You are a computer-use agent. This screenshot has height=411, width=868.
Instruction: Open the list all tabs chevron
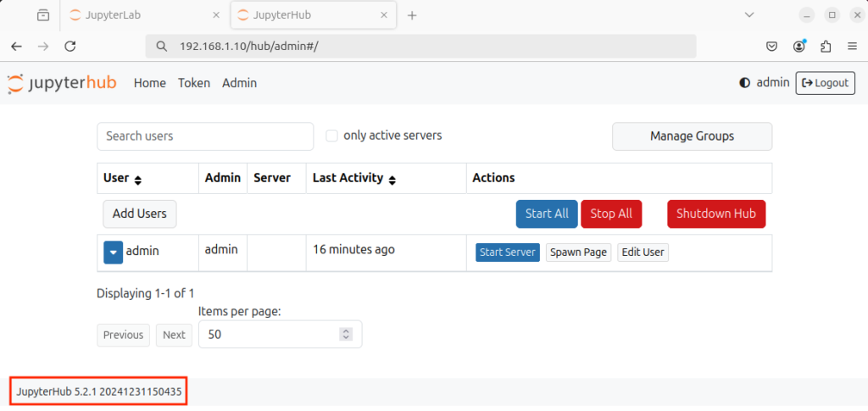click(x=749, y=15)
